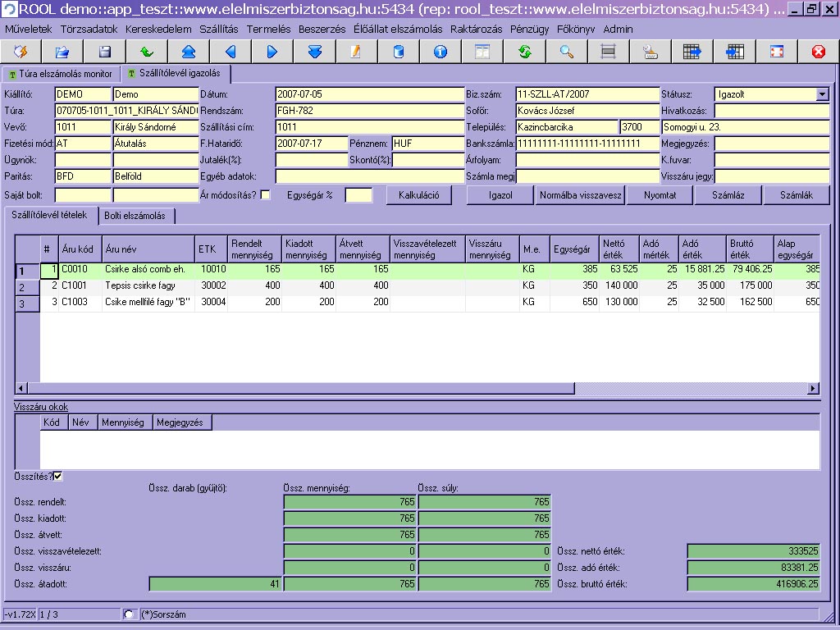Screen dimensions: 840x630
Task: Click the magnifying glass search icon
Action: [566, 52]
